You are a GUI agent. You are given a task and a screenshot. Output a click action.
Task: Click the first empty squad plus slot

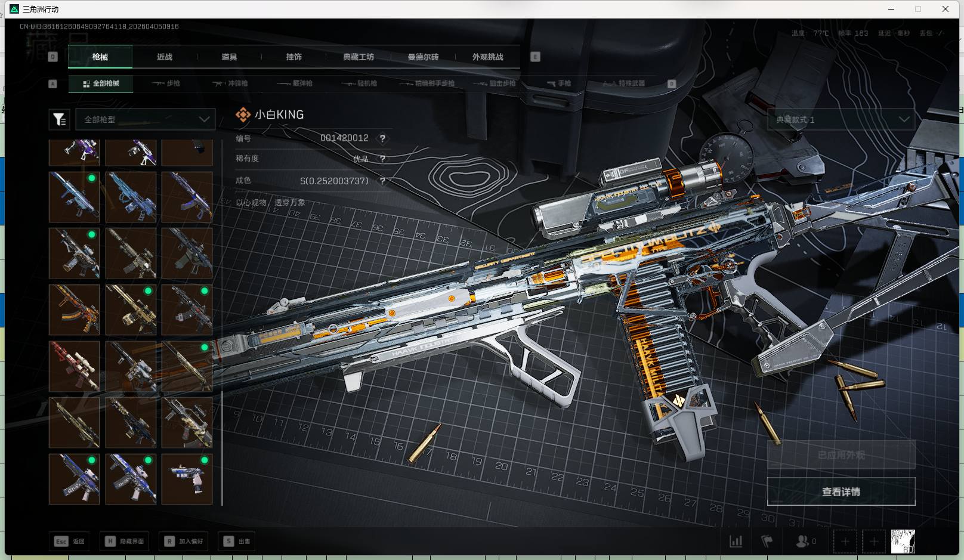[845, 542]
